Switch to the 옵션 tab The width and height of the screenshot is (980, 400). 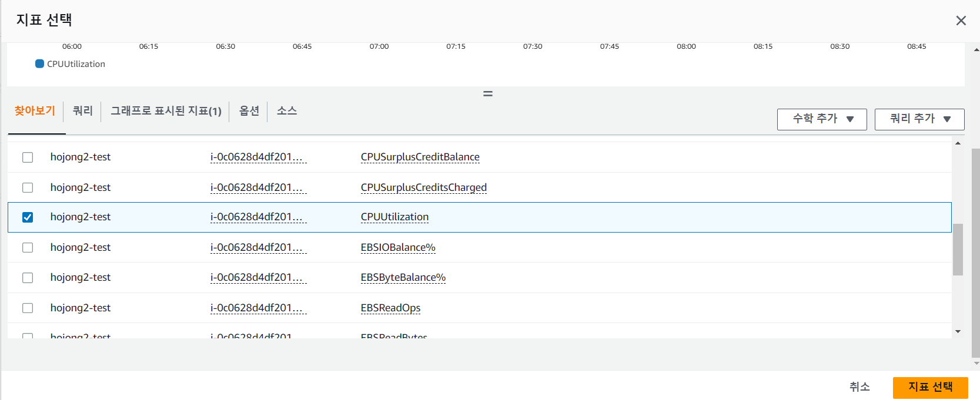point(249,110)
